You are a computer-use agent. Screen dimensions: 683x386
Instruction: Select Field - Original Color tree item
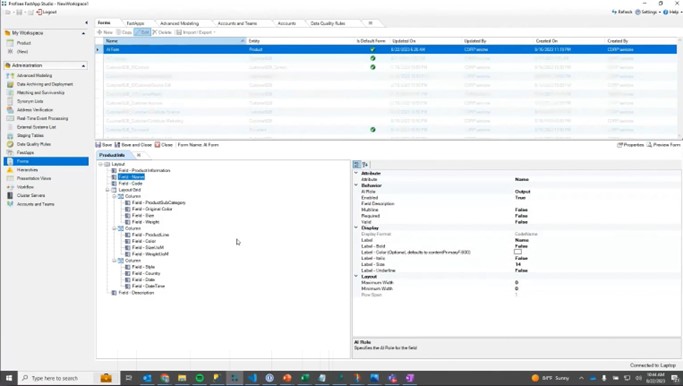pyautogui.click(x=152, y=209)
